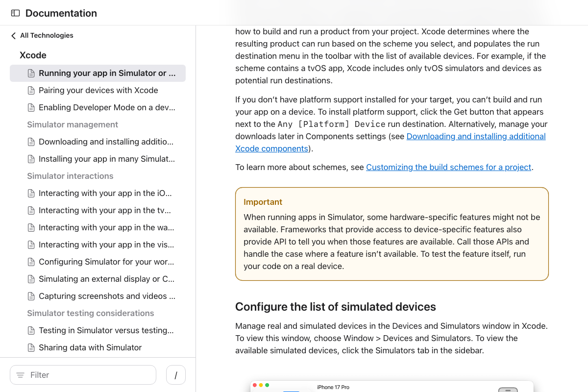Collapse the sidebar using the panel toggle icon

coord(15,13)
